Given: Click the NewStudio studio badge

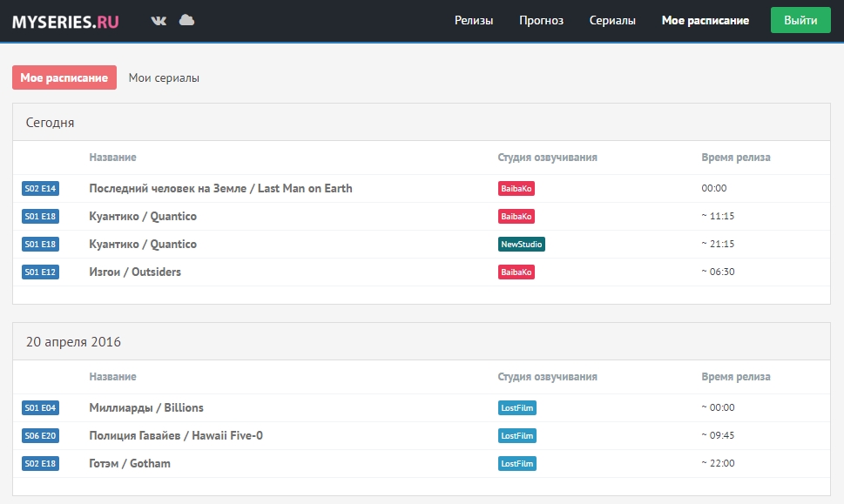Looking at the screenshot, I should point(521,245).
